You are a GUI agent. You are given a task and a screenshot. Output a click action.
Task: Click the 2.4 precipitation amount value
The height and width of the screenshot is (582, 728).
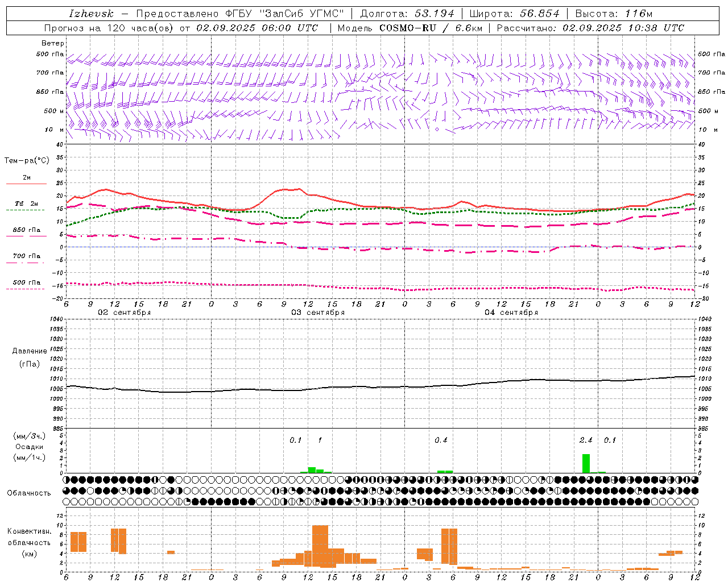click(586, 440)
